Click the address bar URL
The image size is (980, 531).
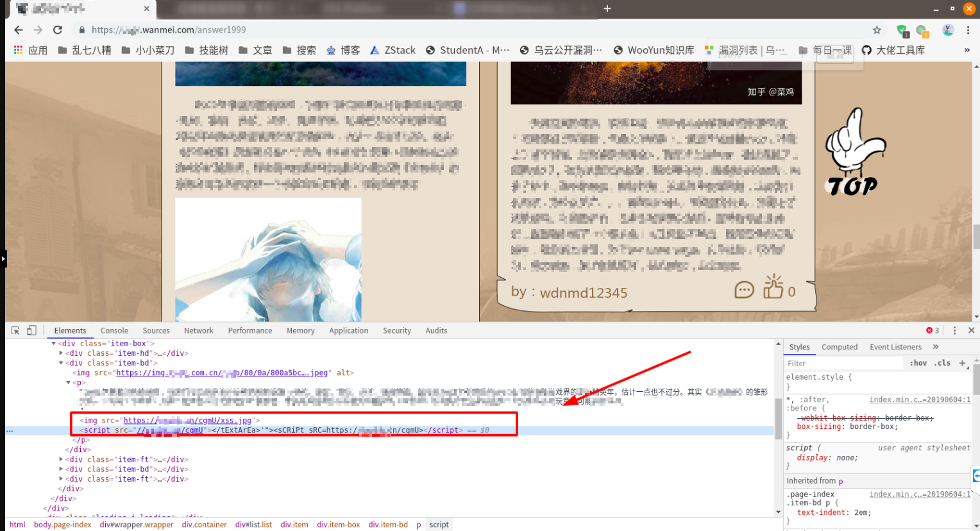point(169,30)
